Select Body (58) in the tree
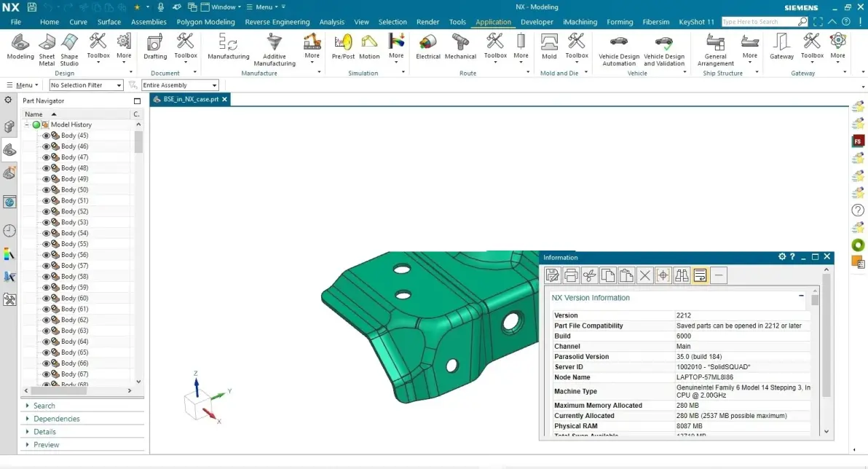Viewport: 868px width, 469px height. [x=74, y=276]
